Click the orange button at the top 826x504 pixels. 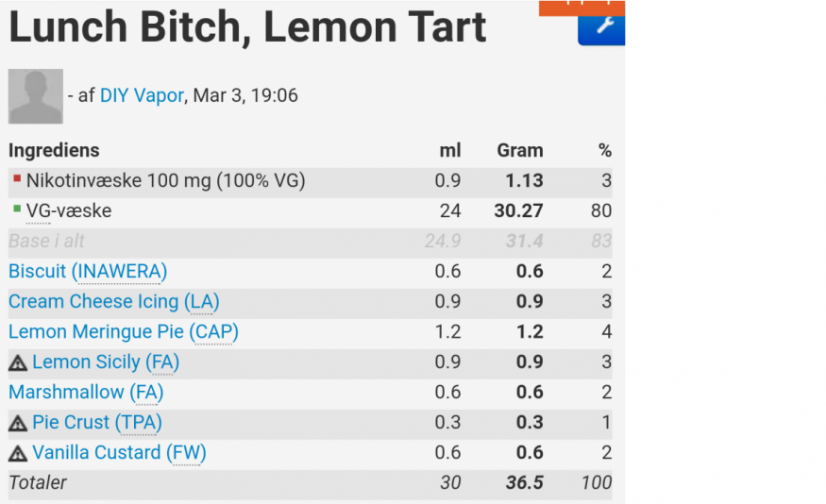582,7
